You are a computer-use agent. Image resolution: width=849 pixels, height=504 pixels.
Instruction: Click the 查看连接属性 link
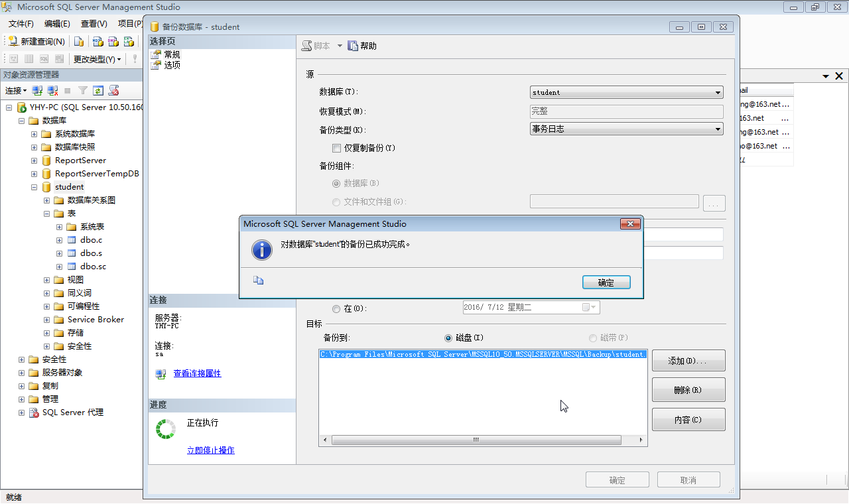[197, 373]
